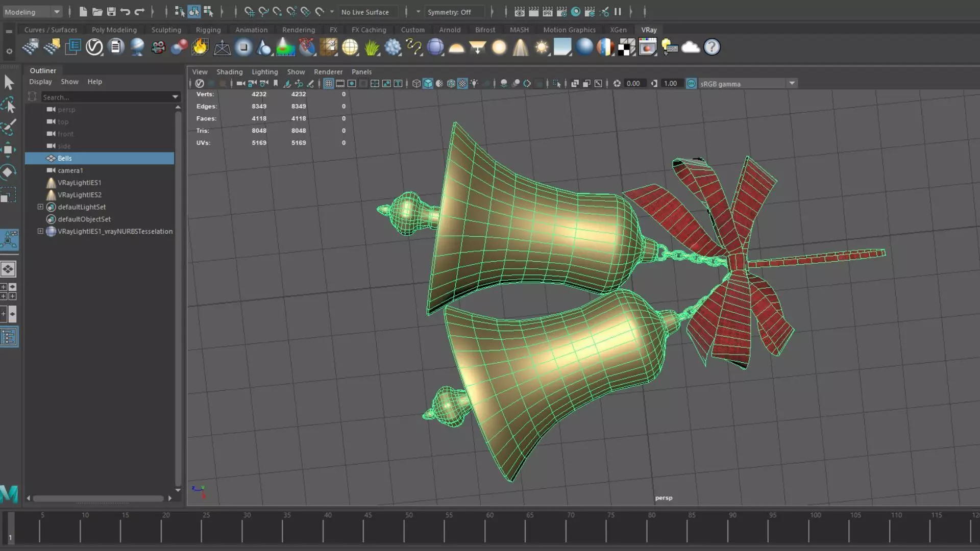The image size is (980, 551).
Task: Toggle the view transform ON button
Action: (x=691, y=84)
